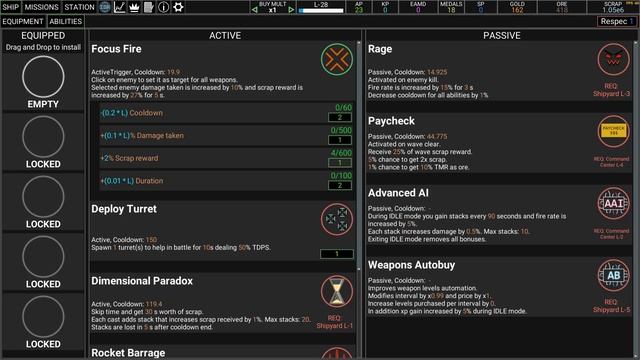Viewport: 640px width, 360px height.
Task: Click the Weapons Autobuy passive title
Action: 411,265
